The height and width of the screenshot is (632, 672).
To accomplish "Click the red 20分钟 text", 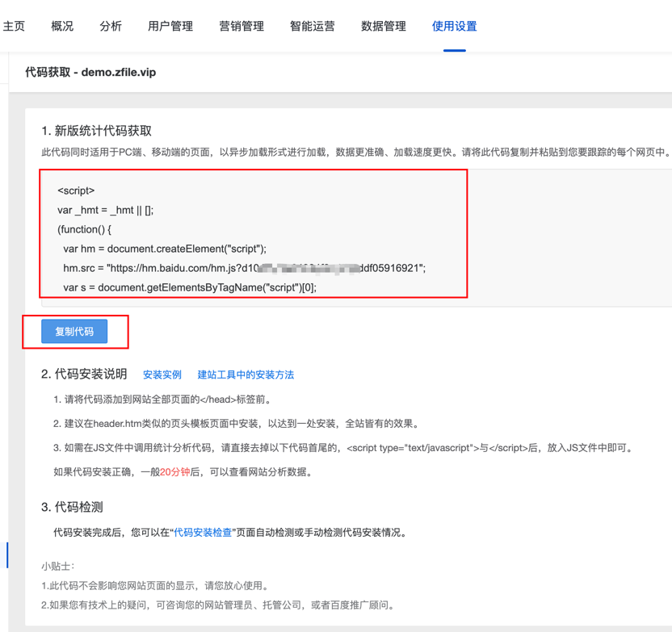I will pyautogui.click(x=174, y=472).
